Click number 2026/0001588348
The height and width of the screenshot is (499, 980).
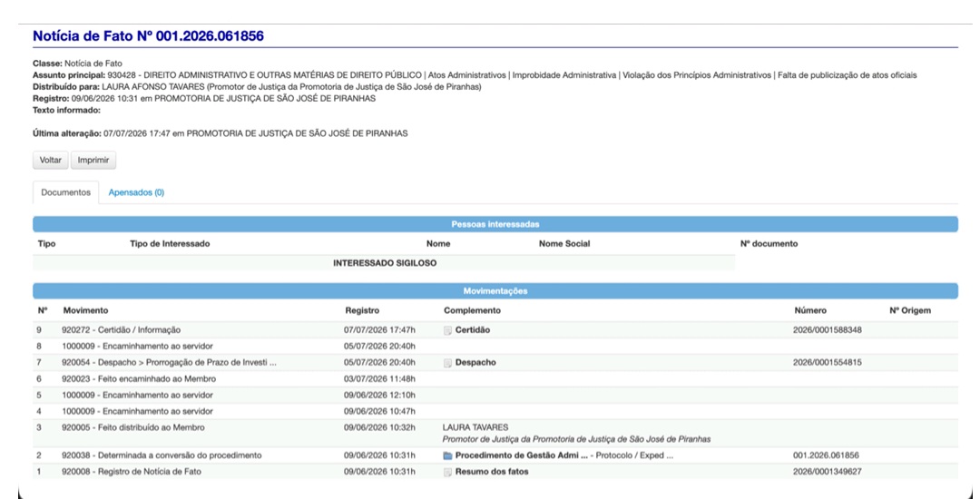click(x=828, y=330)
